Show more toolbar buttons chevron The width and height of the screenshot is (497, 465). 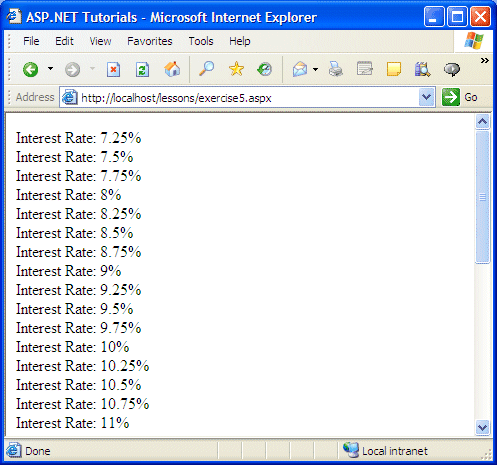[485, 60]
